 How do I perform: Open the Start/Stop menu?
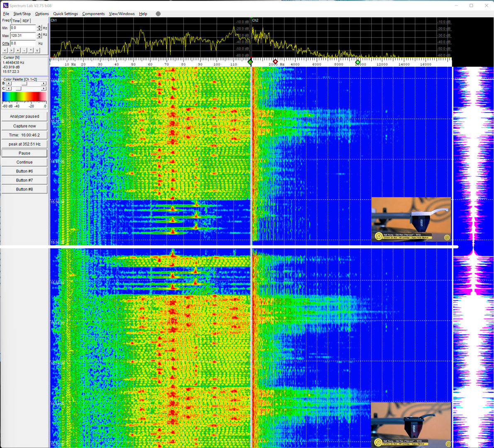click(x=22, y=14)
